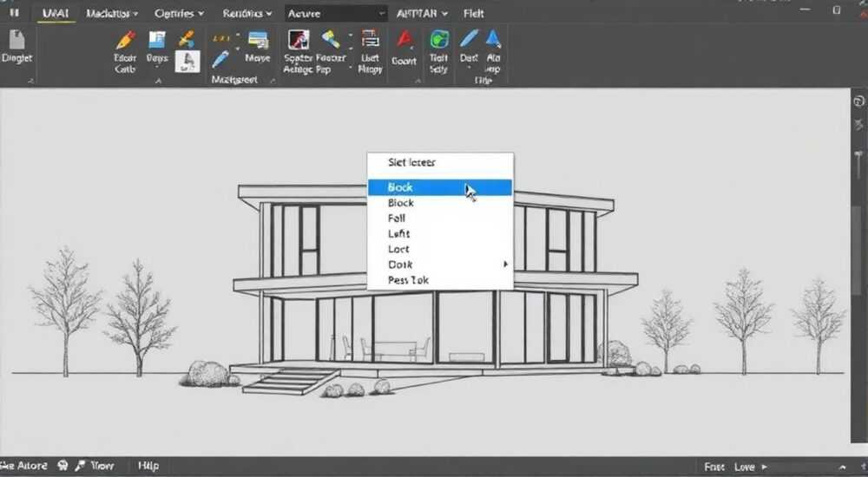The image size is (868, 477).
Task: Toggle the pause icon at top-left
Action: [14, 13]
